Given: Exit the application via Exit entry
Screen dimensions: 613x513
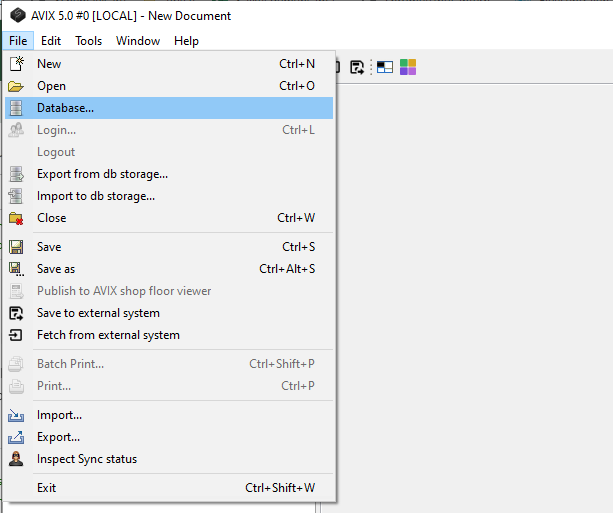Looking at the screenshot, I should coord(46,488).
